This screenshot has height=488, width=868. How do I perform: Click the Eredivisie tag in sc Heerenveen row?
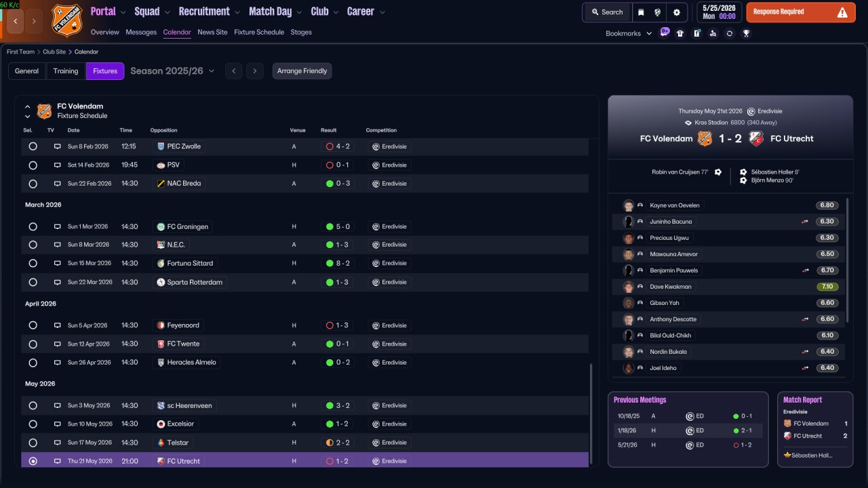coord(390,406)
